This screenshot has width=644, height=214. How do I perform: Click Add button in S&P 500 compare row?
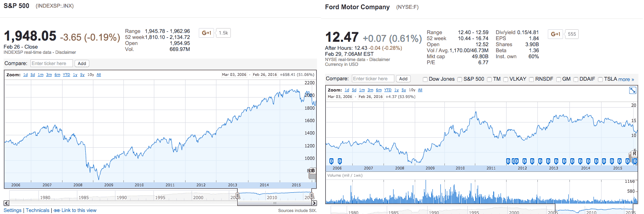click(x=82, y=63)
